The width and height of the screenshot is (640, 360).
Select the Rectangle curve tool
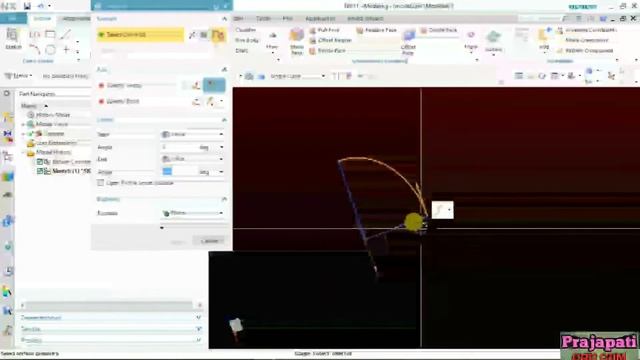pos(50,34)
